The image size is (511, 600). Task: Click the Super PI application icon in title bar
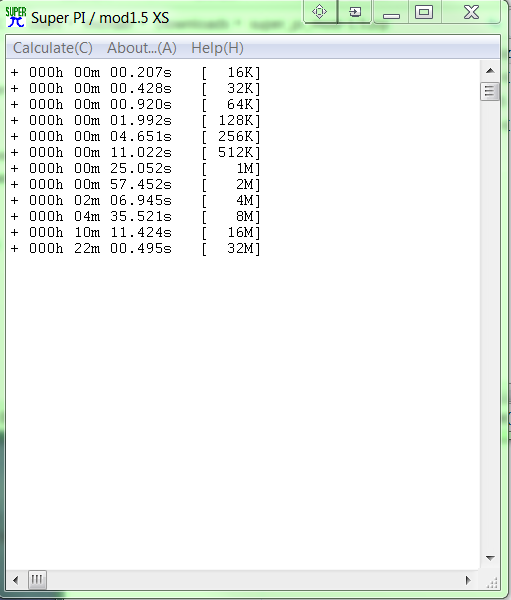tap(16, 17)
